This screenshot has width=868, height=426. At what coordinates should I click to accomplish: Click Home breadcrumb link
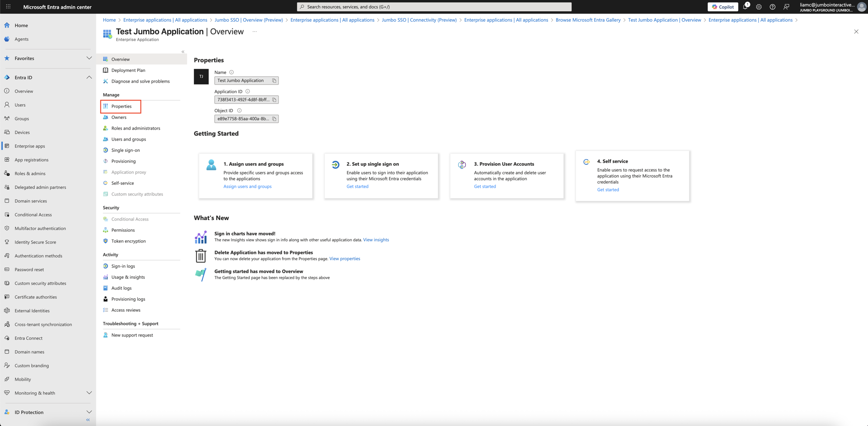tap(109, 20)
